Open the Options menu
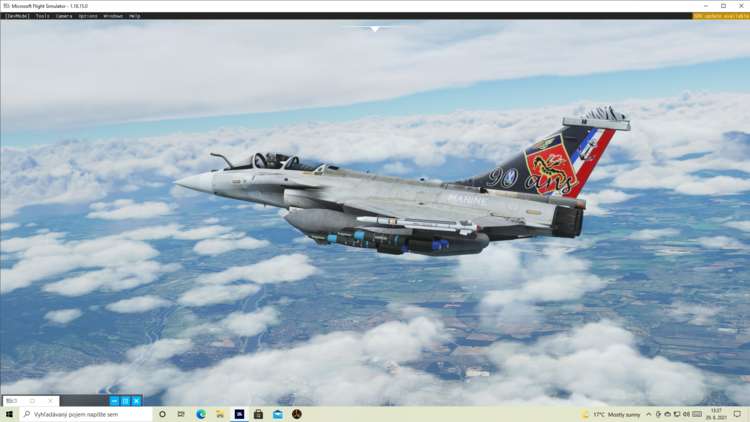The height and width of the screenshot is (422, 750). click(88, 16)
